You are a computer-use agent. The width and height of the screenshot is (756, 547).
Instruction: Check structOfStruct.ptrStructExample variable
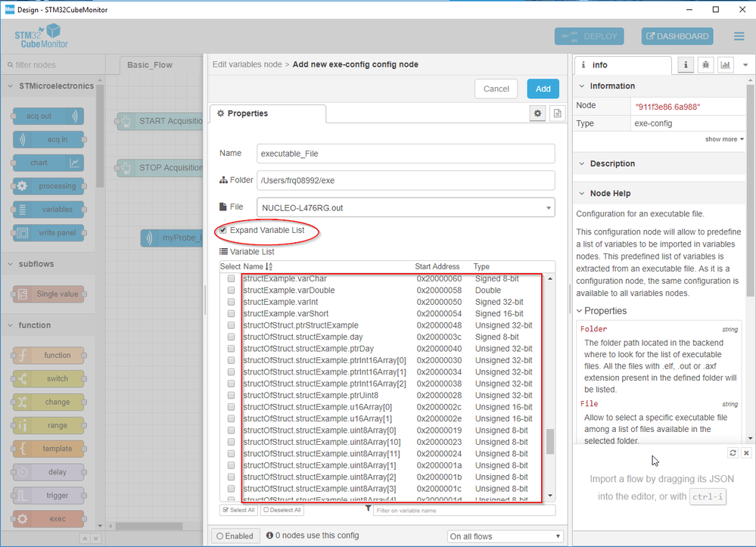(x=232, y=325)
